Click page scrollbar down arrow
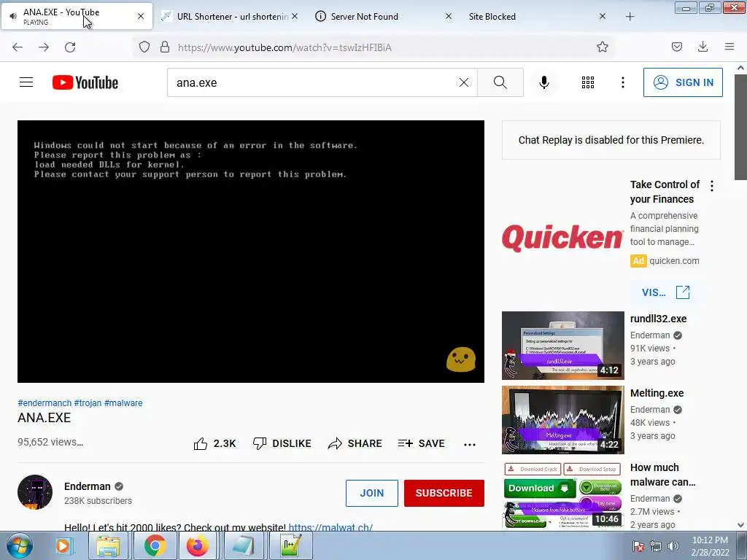Image resolution: width=747 pixels, height=560 pixels. coord(740,525)
